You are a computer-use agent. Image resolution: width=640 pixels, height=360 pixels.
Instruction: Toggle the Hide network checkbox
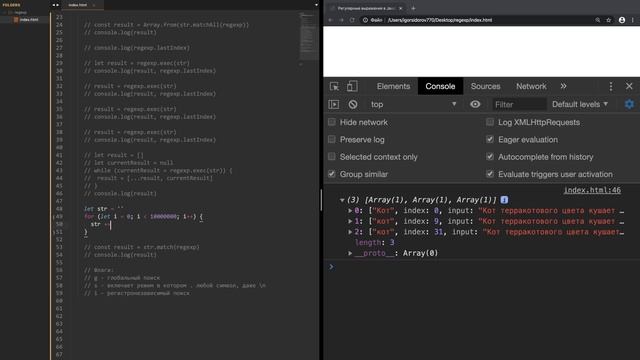332,122
